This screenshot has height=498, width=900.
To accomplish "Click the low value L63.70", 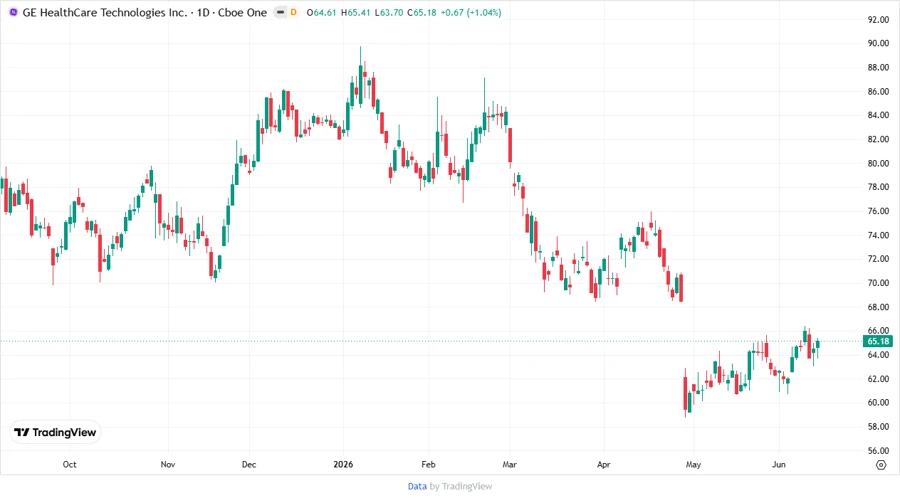I will pos(389,13).
